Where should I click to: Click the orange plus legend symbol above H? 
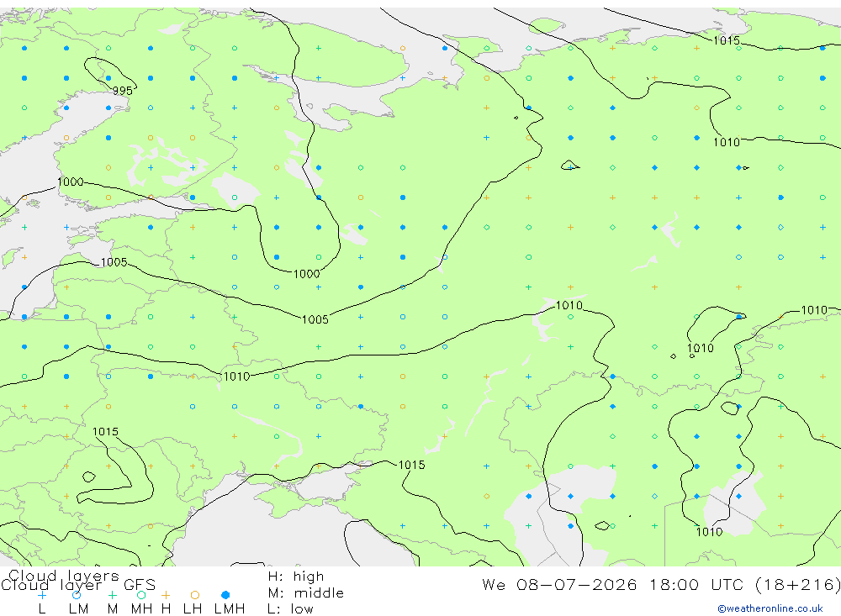click(166, 595)
